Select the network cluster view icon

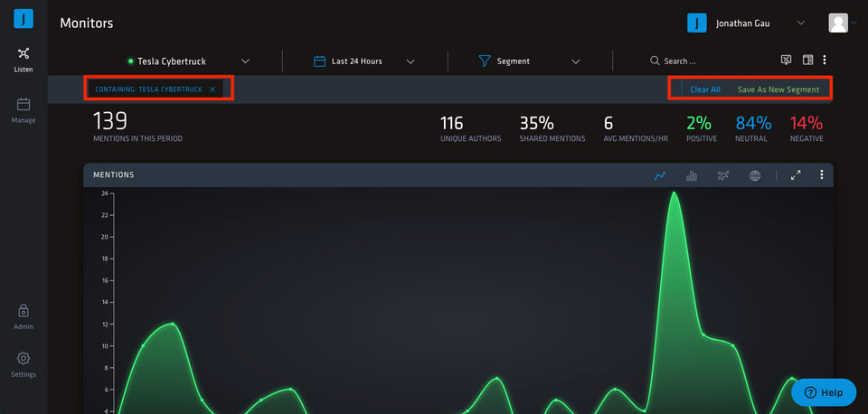tap(723, 175)
